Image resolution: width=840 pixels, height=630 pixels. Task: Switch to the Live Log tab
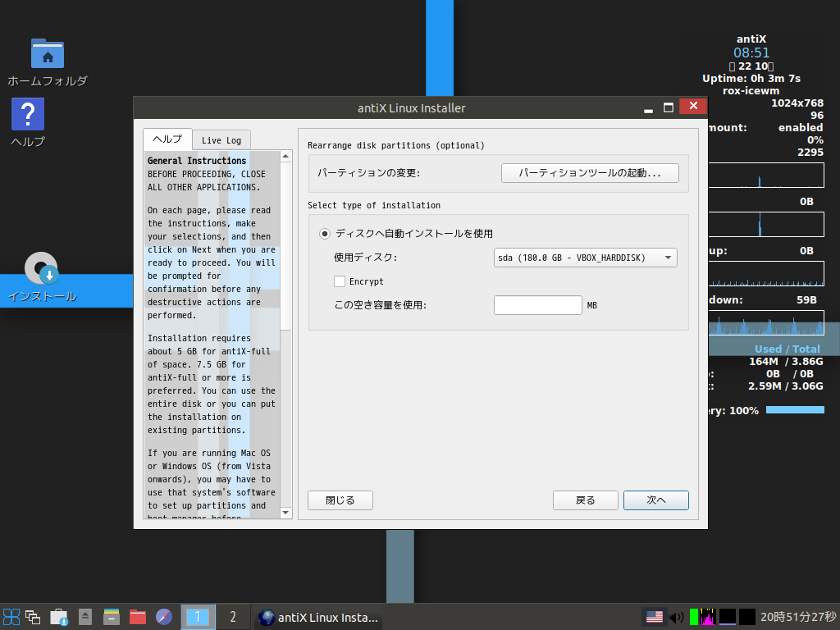[x=221, y=140]
